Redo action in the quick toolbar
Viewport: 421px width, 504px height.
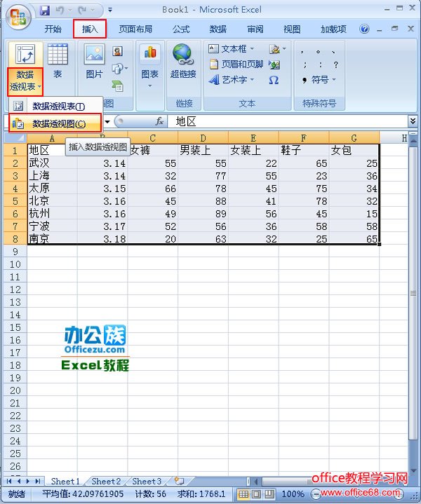[x=82, y=11]
